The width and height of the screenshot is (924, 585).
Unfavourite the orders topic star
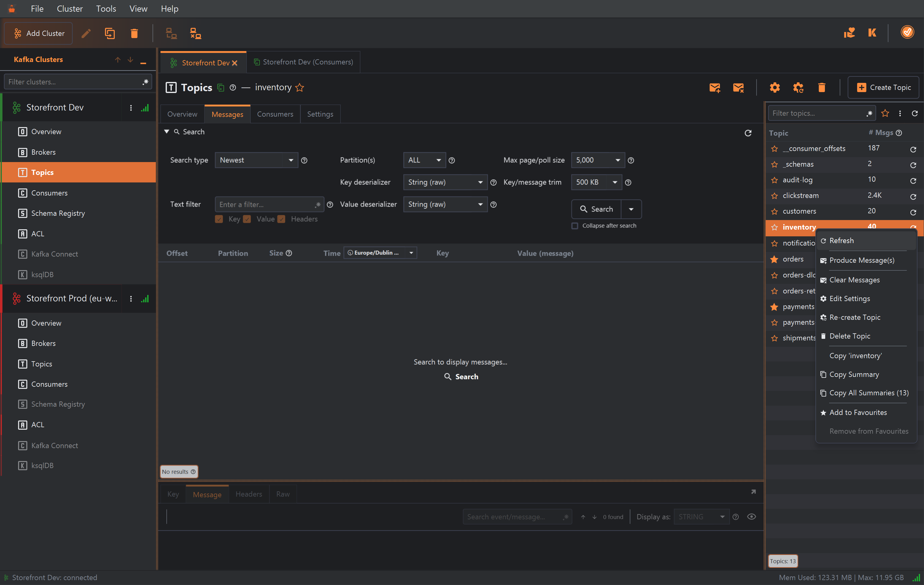[774, 259]
